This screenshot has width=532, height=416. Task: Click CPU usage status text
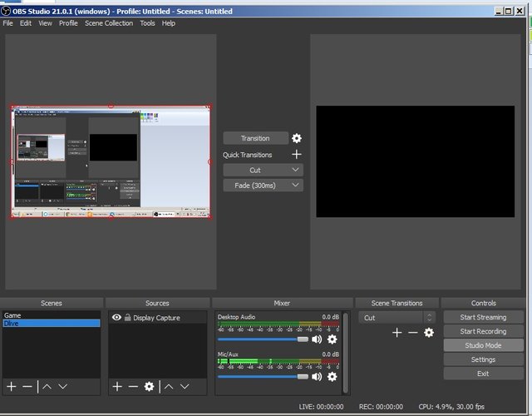click(x=451, y=407)
